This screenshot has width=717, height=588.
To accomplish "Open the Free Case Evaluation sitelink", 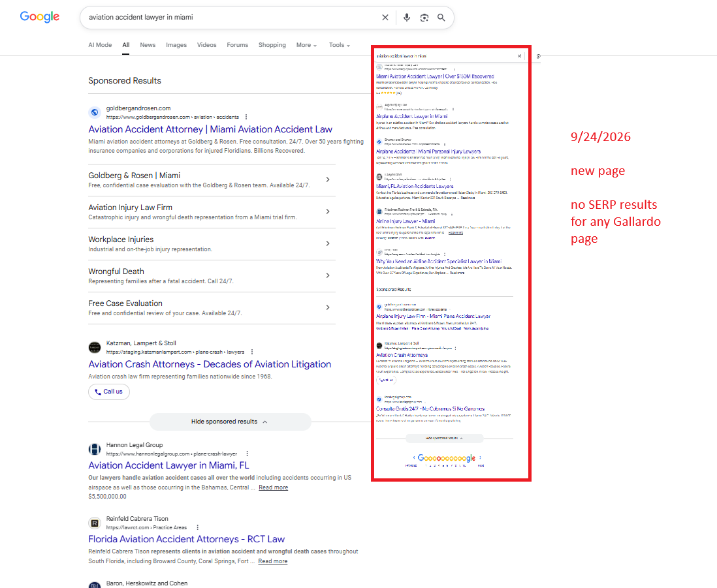I will 125,303.
